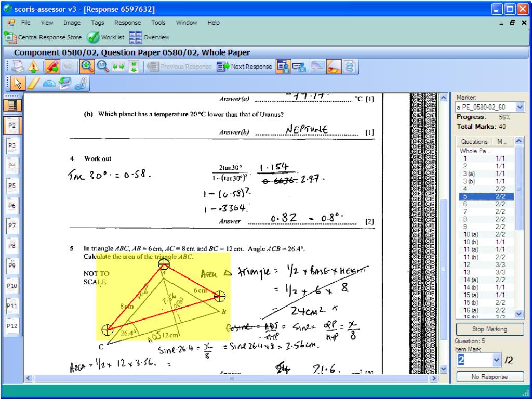Click the Questions column header
The height and width of the screenshot is (399, 532).
coord(474,141)
